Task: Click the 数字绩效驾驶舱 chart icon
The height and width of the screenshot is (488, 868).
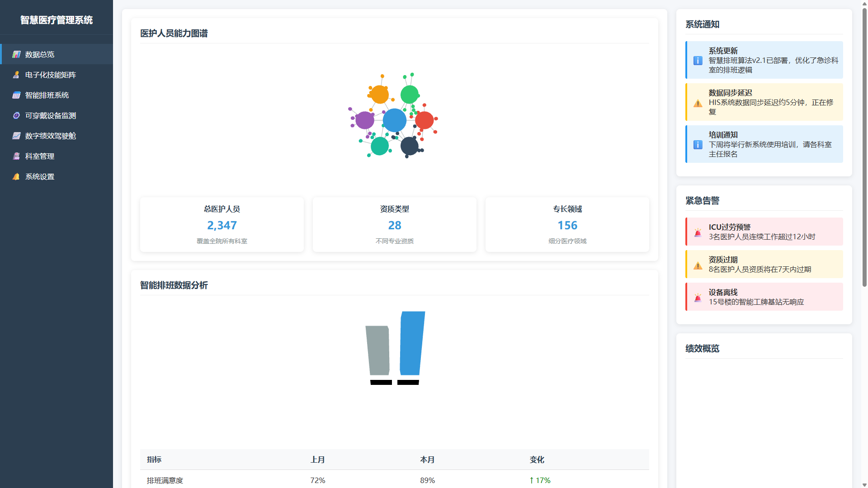Action: click(16, 136)
